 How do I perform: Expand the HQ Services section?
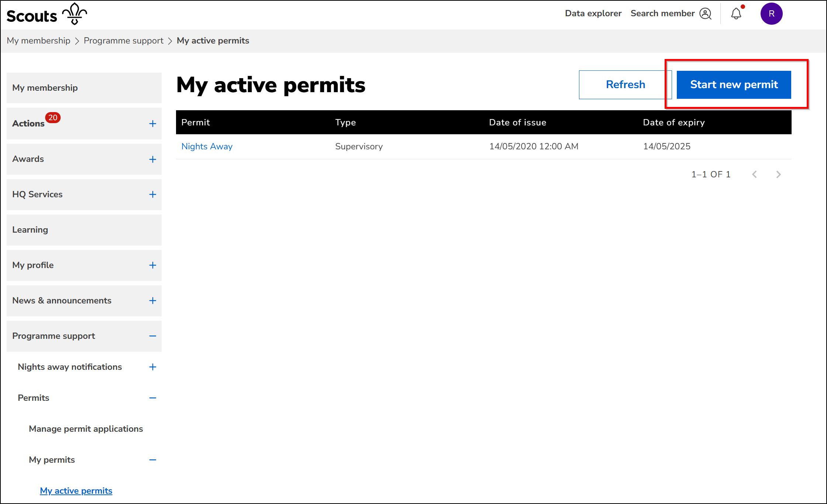point(152,194)
